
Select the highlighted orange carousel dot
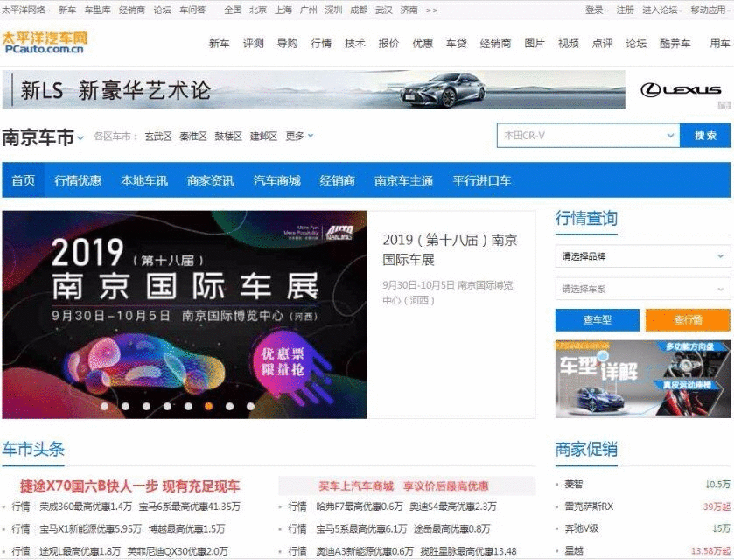click(208, 406)
